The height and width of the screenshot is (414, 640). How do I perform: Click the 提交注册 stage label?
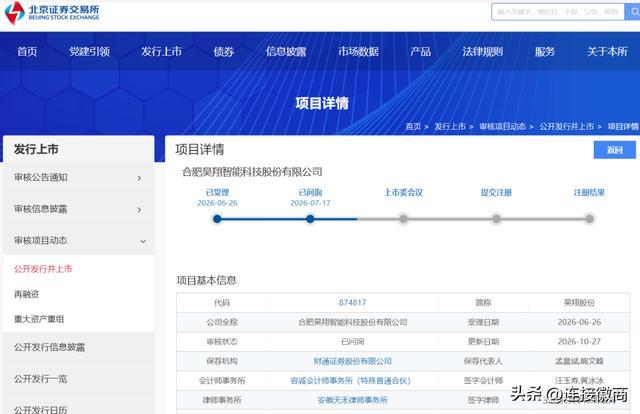point(496,192)
